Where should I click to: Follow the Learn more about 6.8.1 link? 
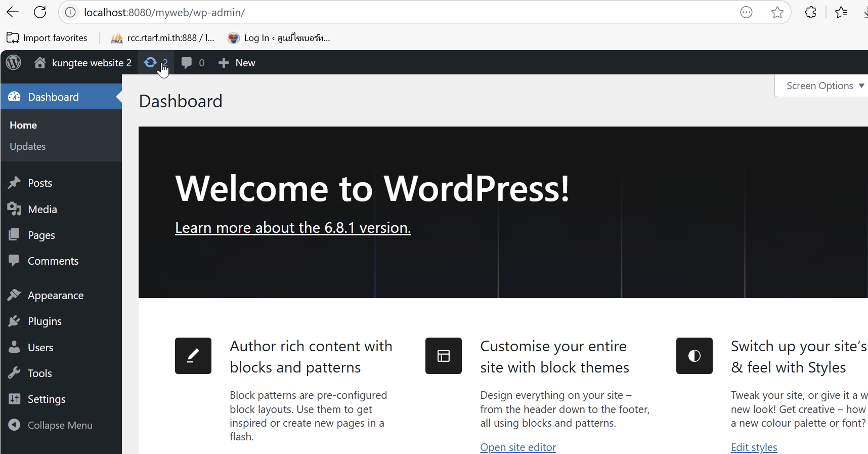tap(293, 228)
